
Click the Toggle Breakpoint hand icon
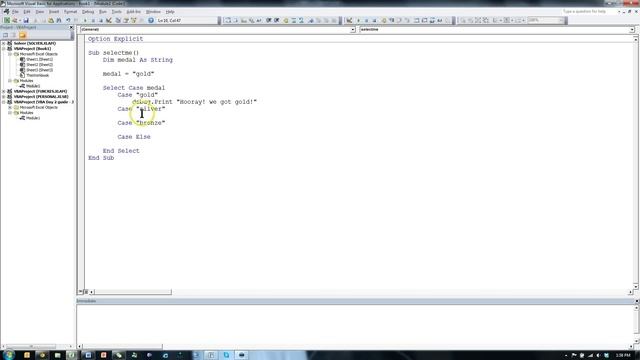(286, 20)
